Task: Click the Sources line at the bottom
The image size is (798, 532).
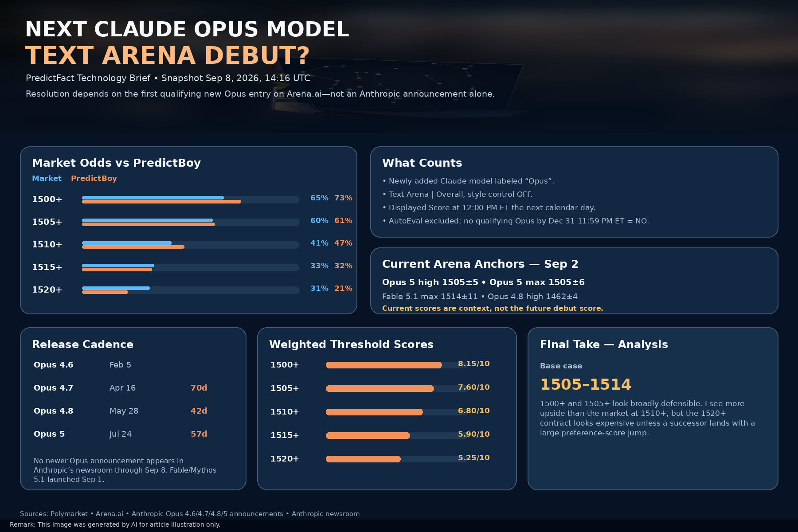Action: coord(190,514)
